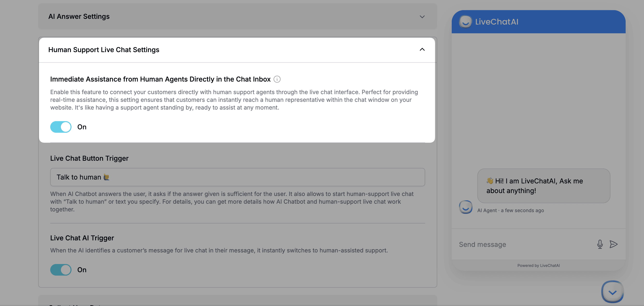Minimize chat with the round chevron launcher

612,292
